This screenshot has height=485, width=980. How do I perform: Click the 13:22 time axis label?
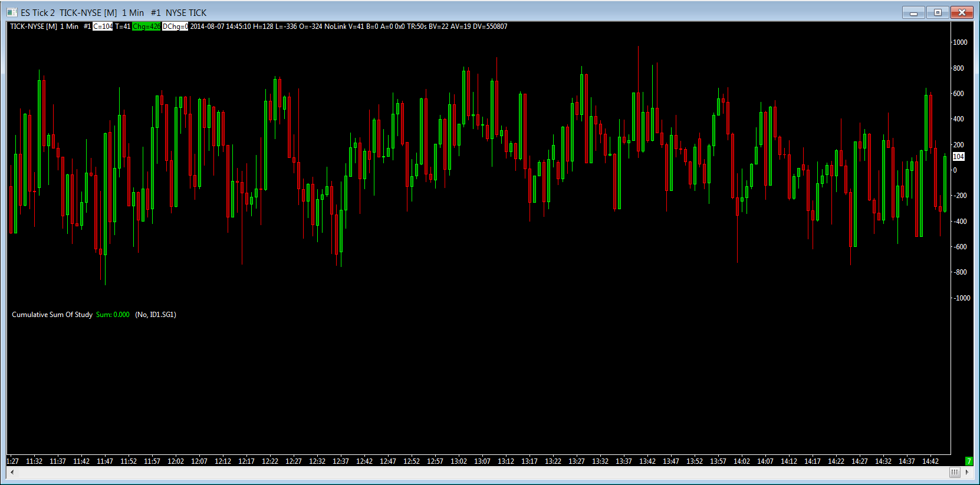click(x=553, y=461)
